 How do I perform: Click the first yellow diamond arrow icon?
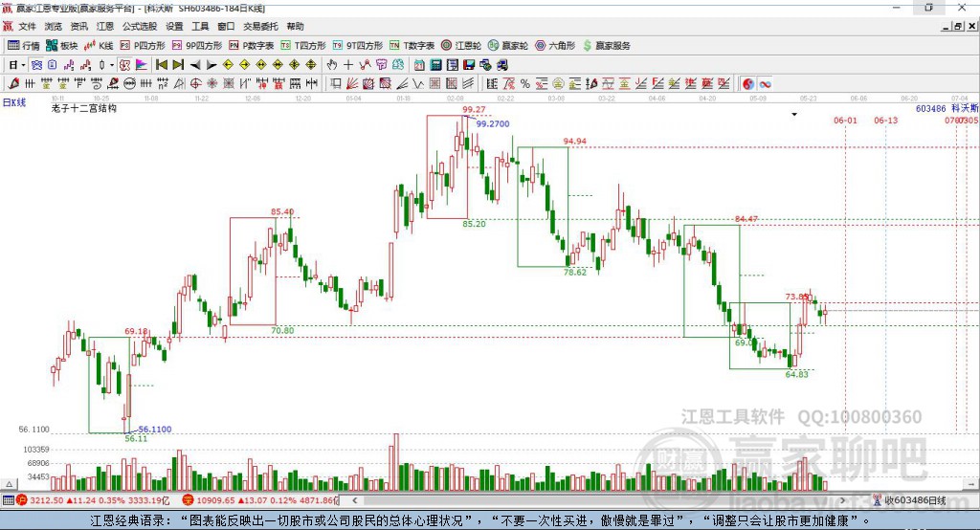point(228,64)
